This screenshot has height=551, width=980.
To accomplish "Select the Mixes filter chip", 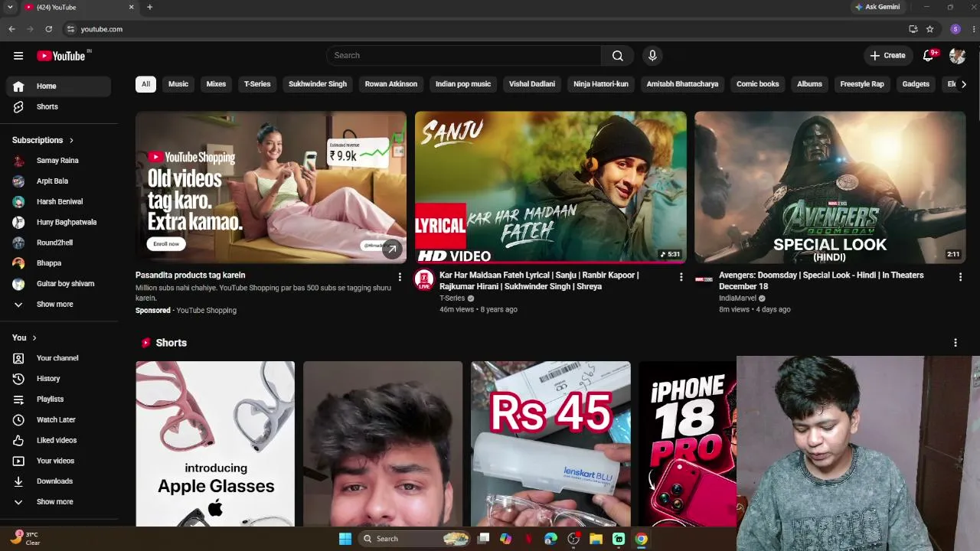I will click(x=216, y=84).
